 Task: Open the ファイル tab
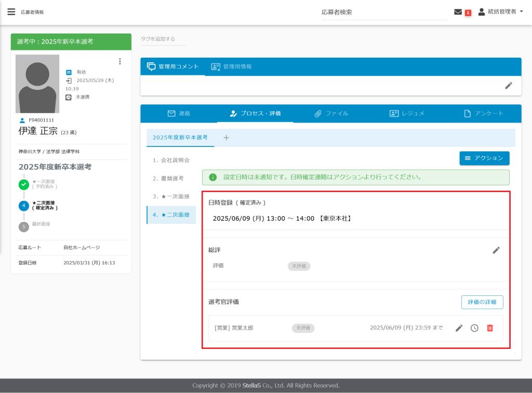coord(331,113)
